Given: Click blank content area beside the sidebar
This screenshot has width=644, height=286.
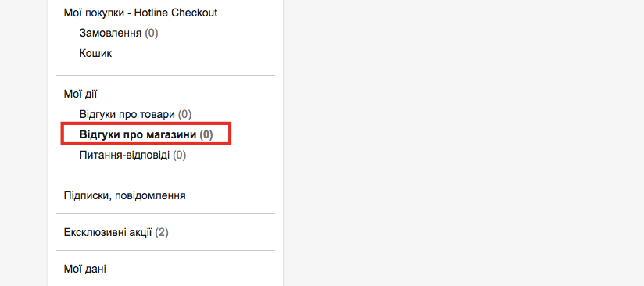Looking at the screenshot, I should [x=463, y=143].
